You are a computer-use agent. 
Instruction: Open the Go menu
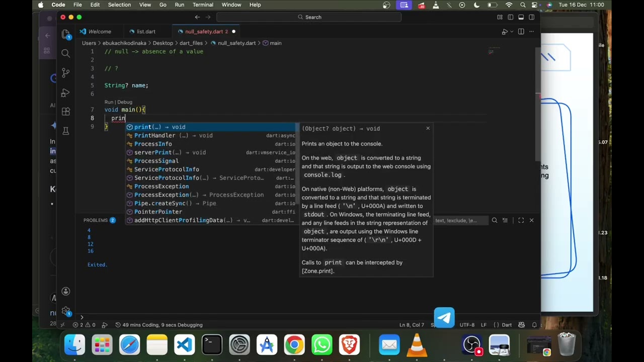163,5
